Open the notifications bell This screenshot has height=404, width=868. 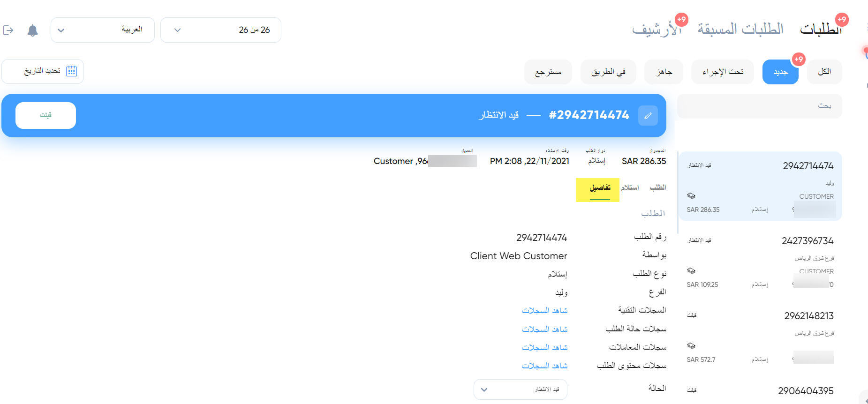[x=32, y=30]
